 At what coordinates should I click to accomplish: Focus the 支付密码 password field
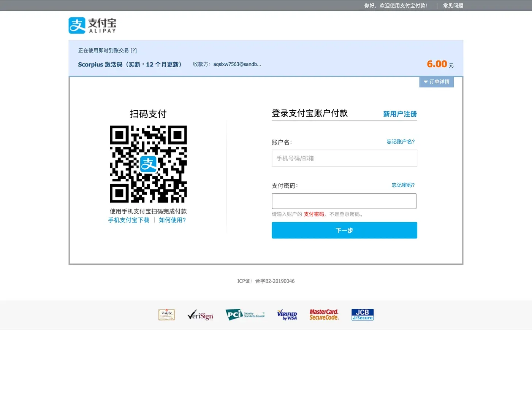(344, 201)
